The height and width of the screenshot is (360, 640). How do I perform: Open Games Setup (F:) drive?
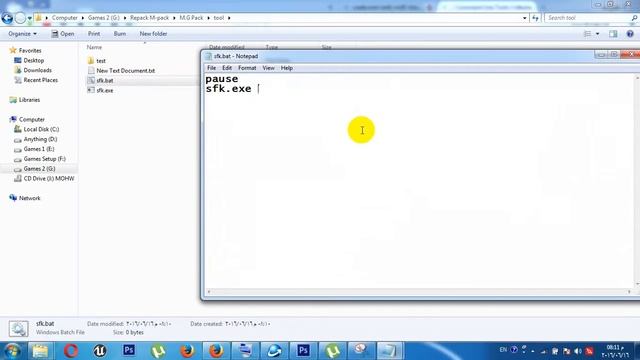click(44, 159)
